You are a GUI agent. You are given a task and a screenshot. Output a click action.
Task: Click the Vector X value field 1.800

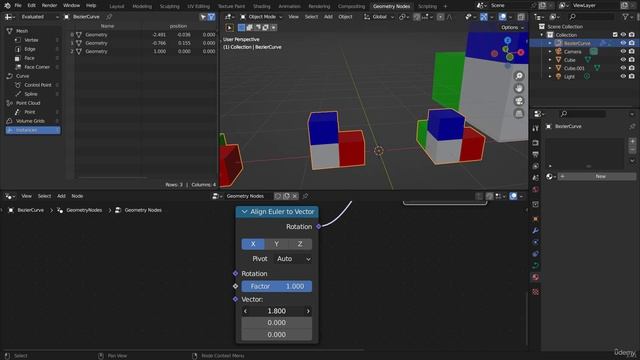tap(277, 311)
